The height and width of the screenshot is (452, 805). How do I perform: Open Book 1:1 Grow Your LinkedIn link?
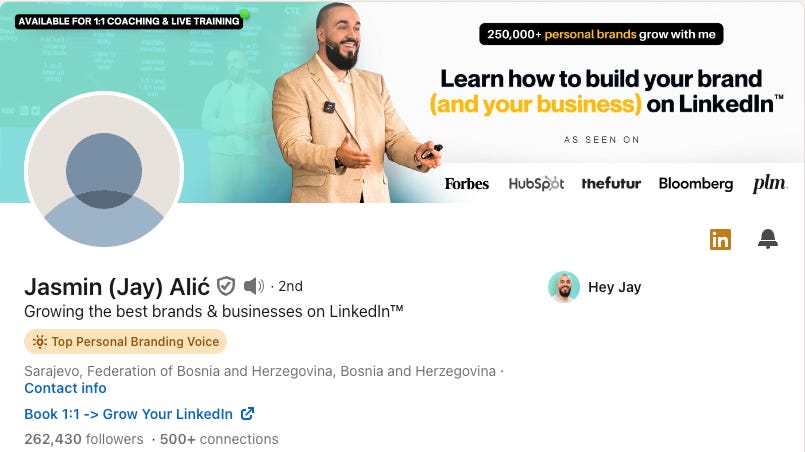[128, 414]
